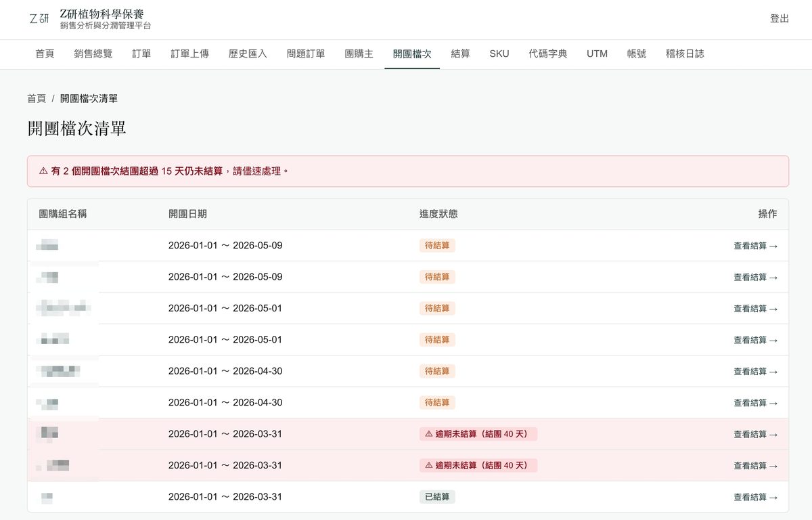The width and height of the screenshot is (812, 520).
Task: Open 查看結算 in second 2026-05-01 row
Action: tap(756, 340)
